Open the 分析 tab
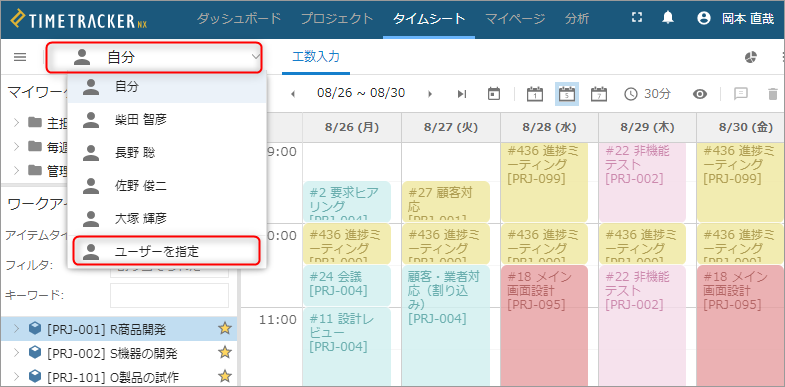The height and width of the screenshot is (387, 785). pyautogui.click(x=577, y=19)
